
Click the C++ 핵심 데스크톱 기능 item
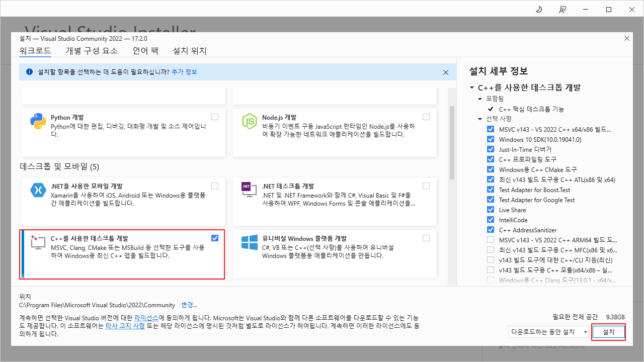[x=531, y=109]
